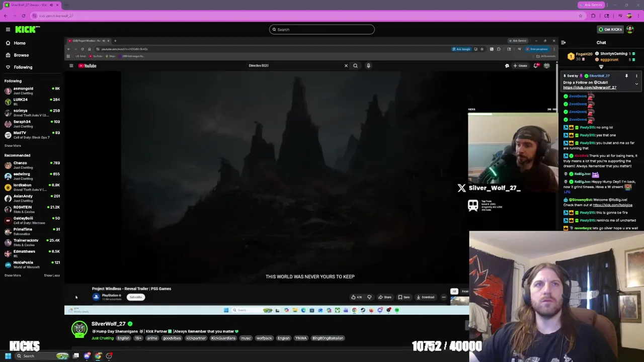Select the BingB0ngBattalion stream tag

click(x=328, y=338)
